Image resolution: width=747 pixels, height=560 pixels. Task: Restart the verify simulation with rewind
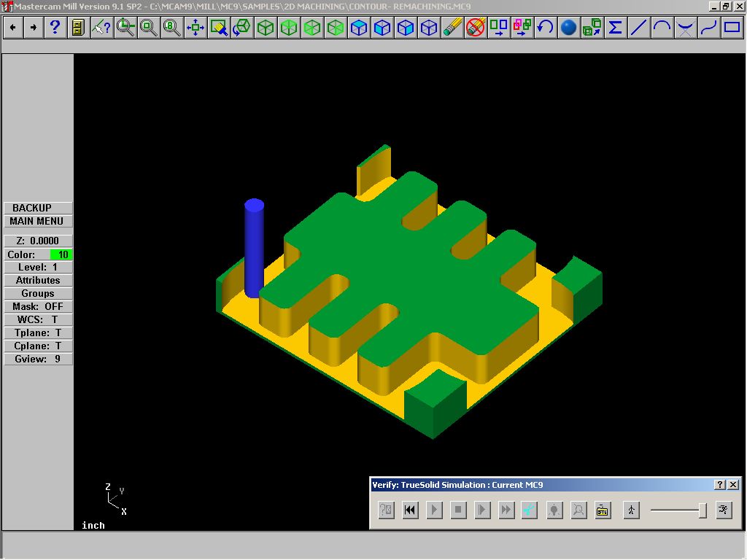pyautogui.click(x=410, y=510)
